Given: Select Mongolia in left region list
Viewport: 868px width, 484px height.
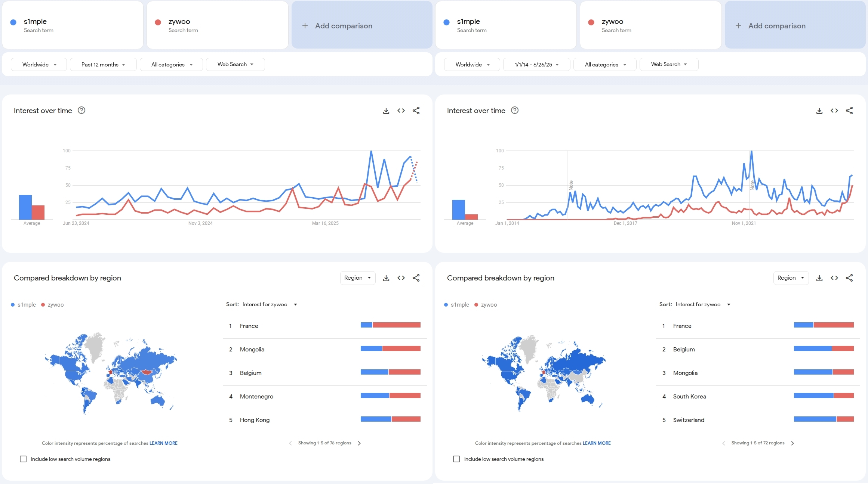Looking at the screenshot, I should pyautogui.click(x=324, y=350).
